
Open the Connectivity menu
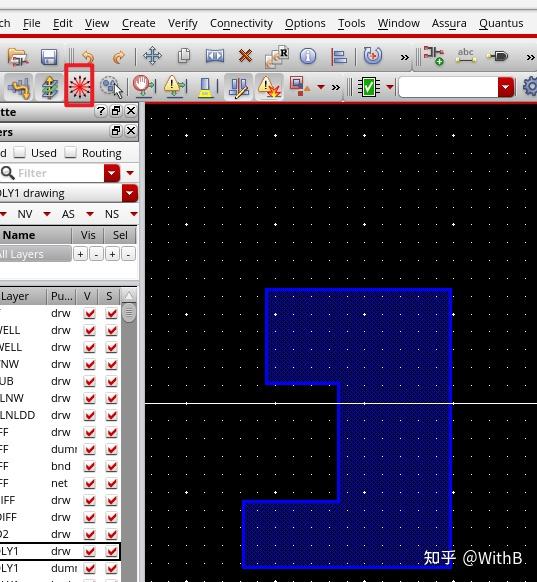(x=241, y=23)
